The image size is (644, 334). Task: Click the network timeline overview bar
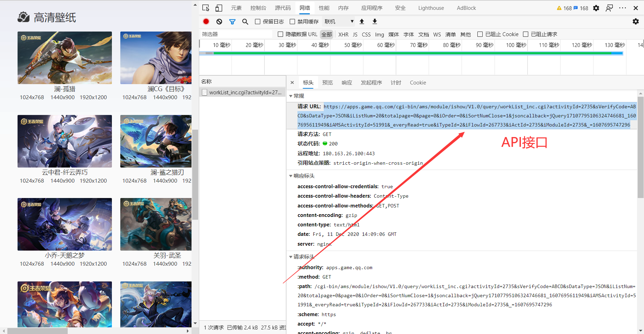(x=411, y=53)
